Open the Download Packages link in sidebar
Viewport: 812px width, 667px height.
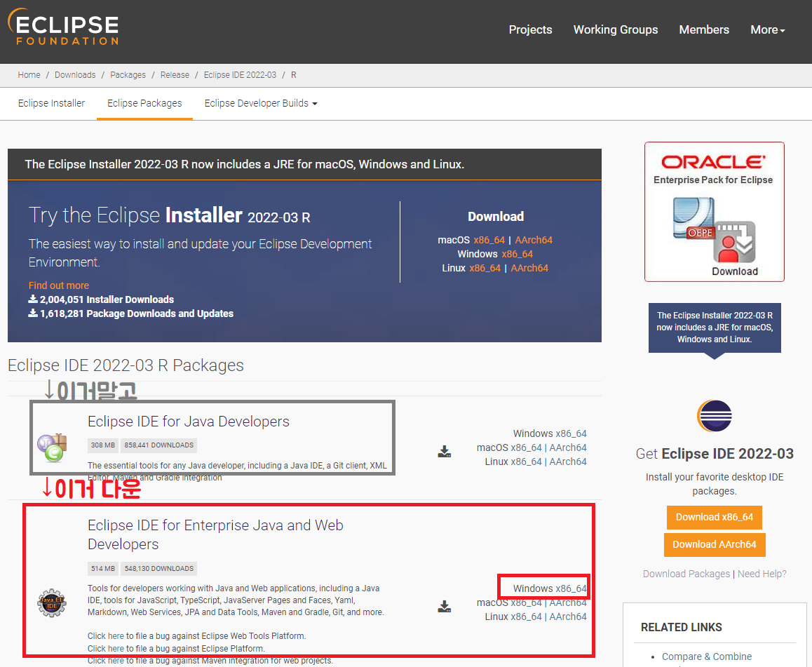686,574
